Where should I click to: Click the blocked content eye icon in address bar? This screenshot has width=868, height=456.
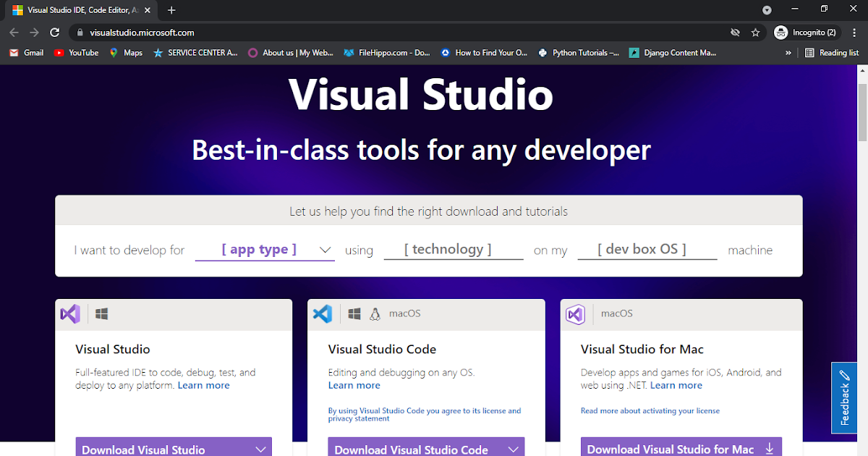[735, 32]
